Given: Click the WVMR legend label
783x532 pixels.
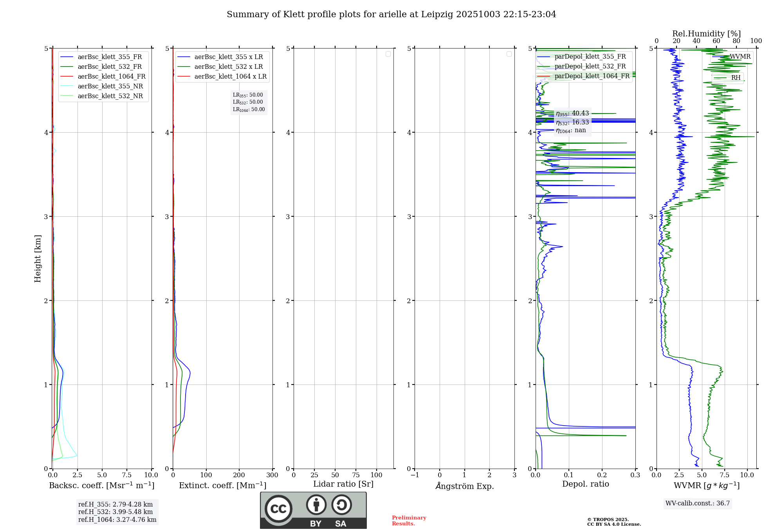Looking at the screenshot, I should click(x=740, y=57).
